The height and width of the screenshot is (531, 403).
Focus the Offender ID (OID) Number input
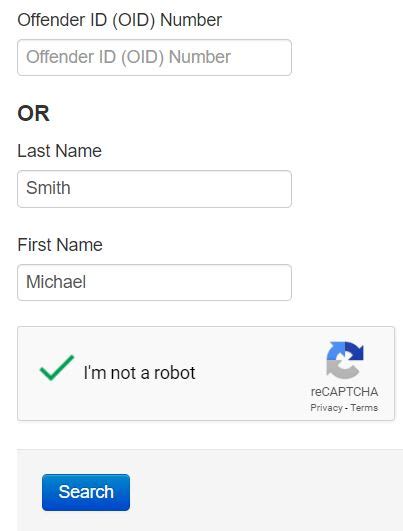click(x=154, y=57)
